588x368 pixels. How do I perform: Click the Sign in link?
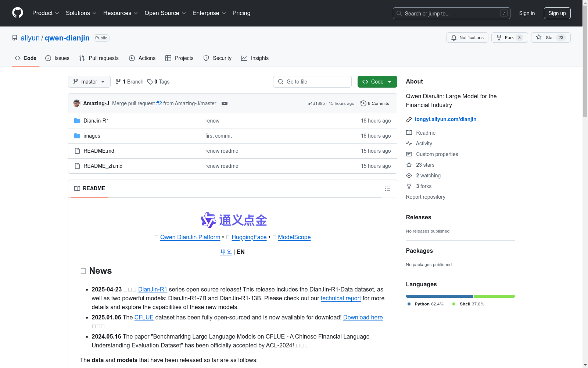[527, 13]
